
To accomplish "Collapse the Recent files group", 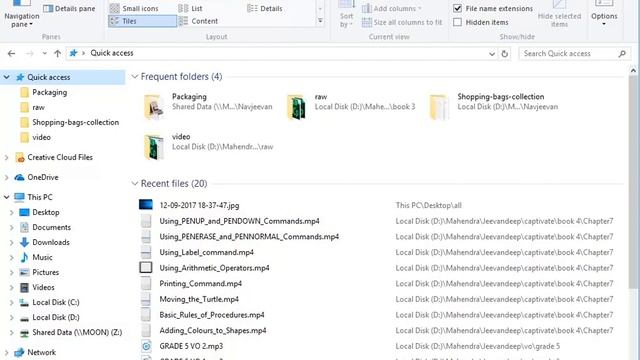I will tap(135, 184).
